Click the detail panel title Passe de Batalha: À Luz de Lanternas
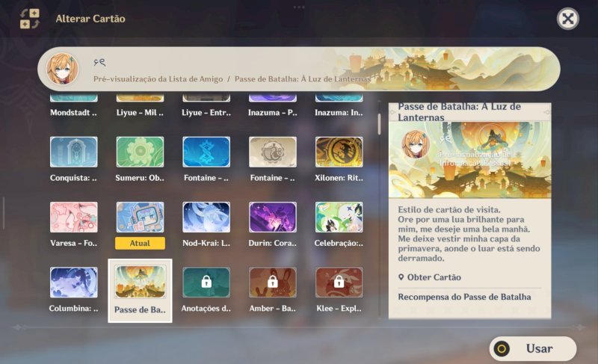This screenshot has width=598, height=364. [459, 111]
